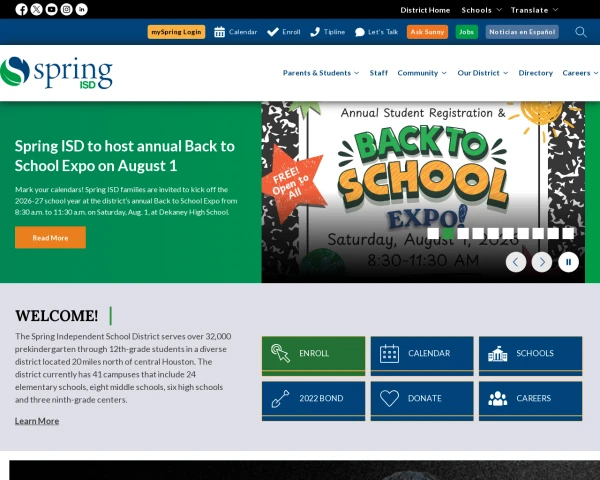The width and height of the screenshot is (600, 480).
Task: Click the green Jobs button
Action: [x=466, y=32]
